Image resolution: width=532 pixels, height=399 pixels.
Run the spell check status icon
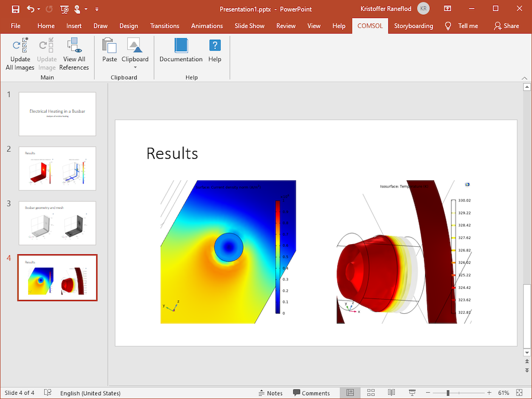tap(48, 393)
